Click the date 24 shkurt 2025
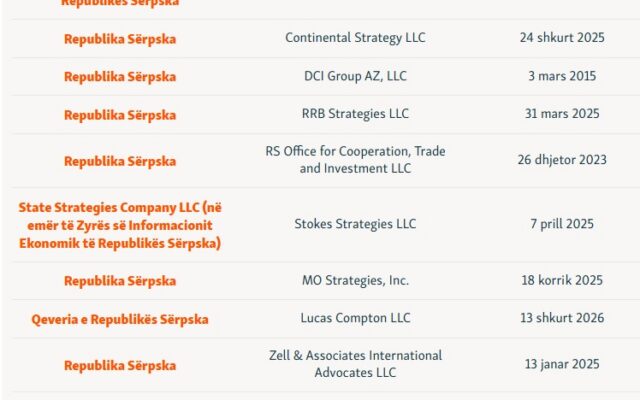 [562, 38]
